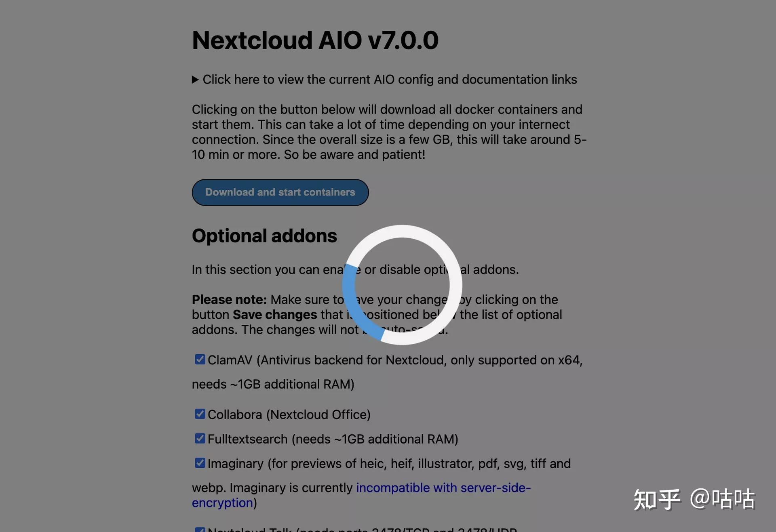Toggle the Fulltextsearch addon checkbox
The height and width of the screenshot is (532, 776).
[x=200, y=438]
